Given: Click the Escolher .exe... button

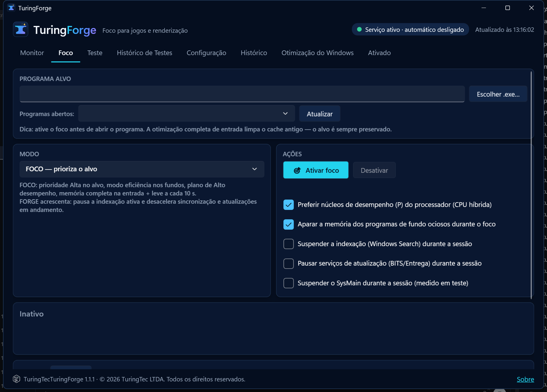Looking at the screenshot, I should pyautogui.click(x=498, y=94).
